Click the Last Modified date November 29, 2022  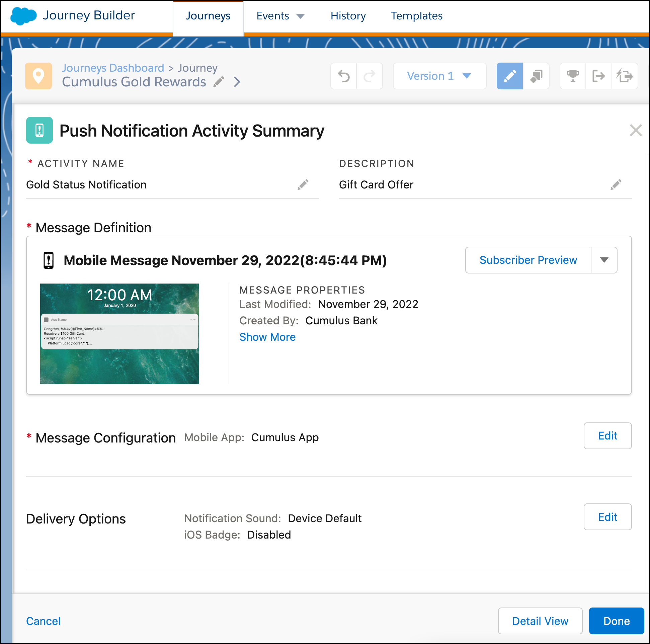pos(368,304)
